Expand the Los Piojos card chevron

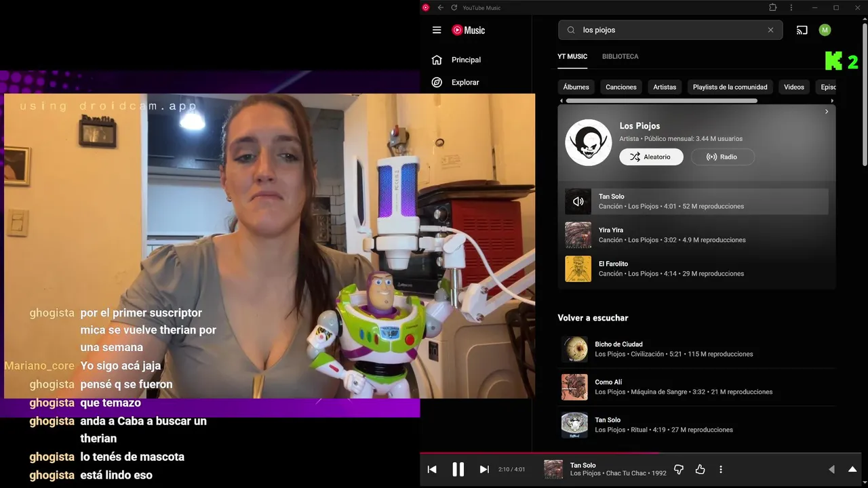826,112
